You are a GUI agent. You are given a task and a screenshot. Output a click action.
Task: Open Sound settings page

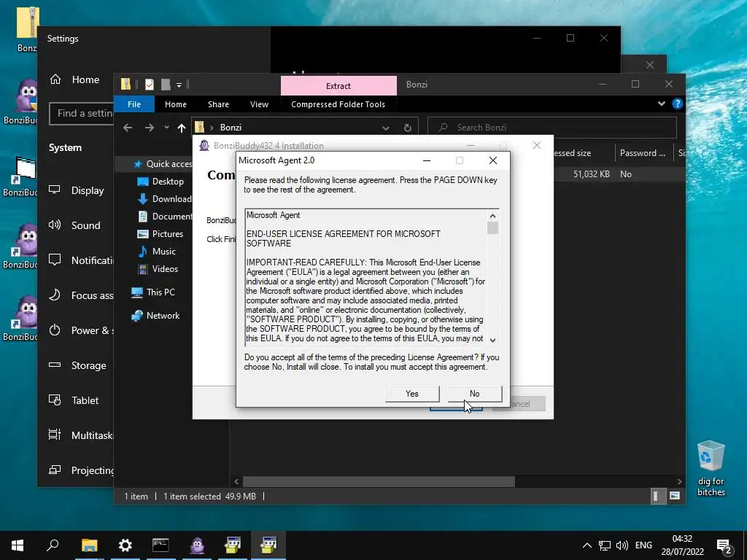[x=75, y=225]
